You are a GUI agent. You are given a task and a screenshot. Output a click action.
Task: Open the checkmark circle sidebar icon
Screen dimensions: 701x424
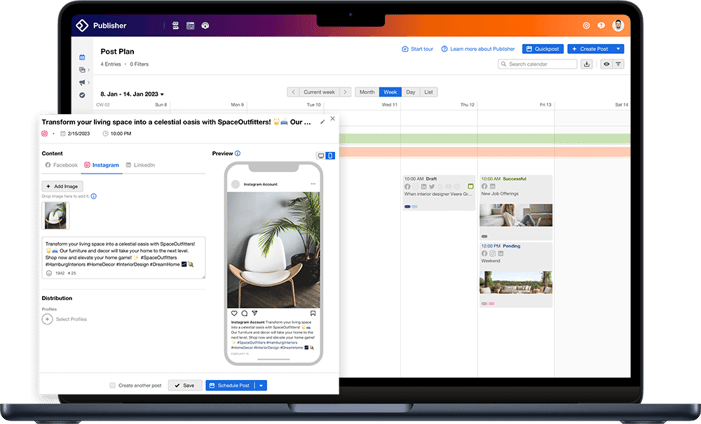(x=82, y=95)
